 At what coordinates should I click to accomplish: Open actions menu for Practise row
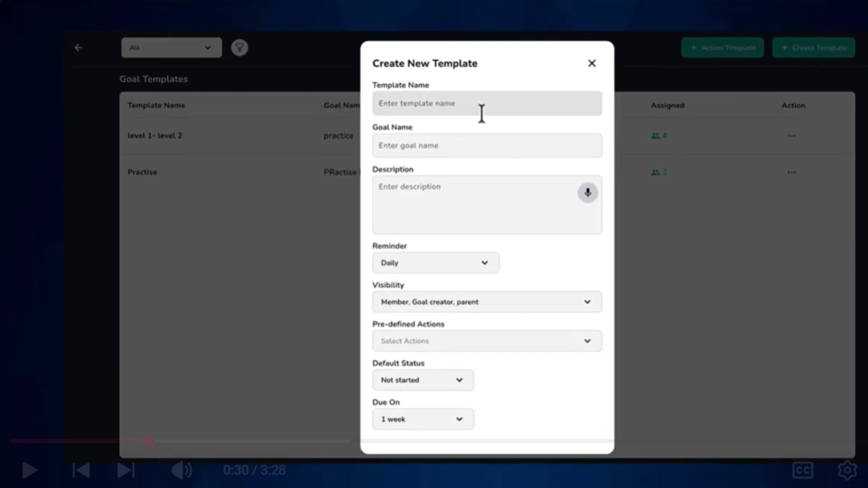792,172
